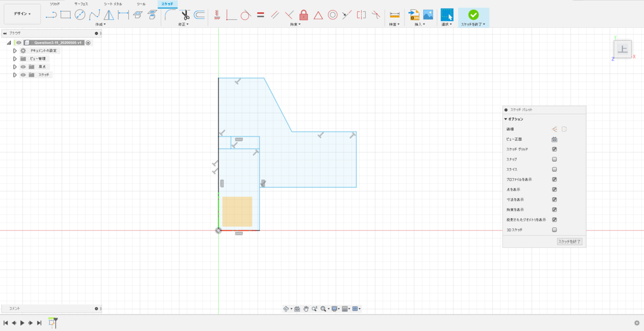644x331 pixels.
Task: Toggle 拘束を表示 checkbox
Action: coord(554,210)
